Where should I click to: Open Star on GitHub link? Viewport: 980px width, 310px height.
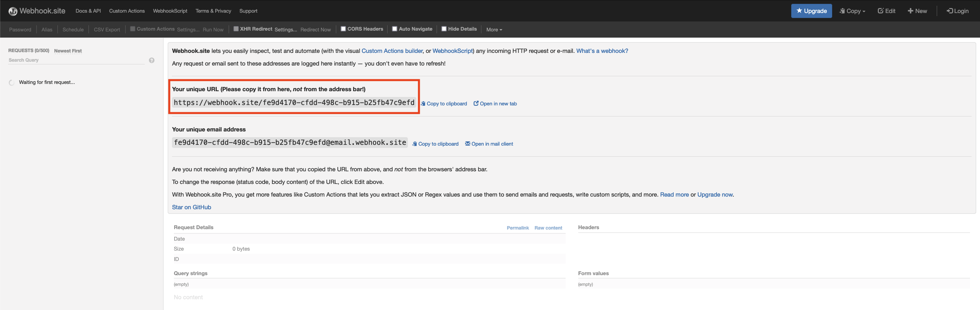click(x=191, y=207)
